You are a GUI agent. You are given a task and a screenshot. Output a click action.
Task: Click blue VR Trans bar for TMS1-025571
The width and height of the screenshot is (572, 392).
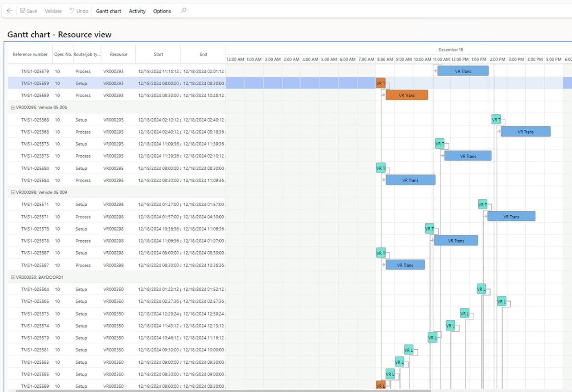coord(511,217)
